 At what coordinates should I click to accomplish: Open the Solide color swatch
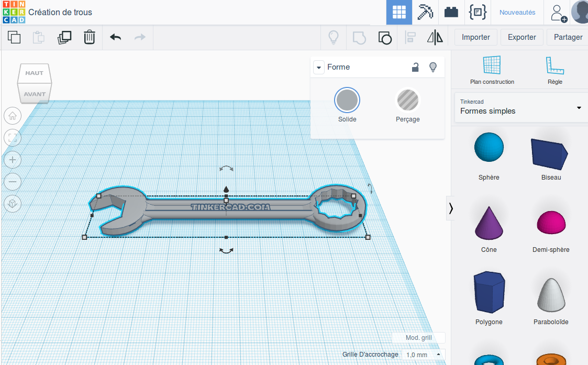pos(347,100)
